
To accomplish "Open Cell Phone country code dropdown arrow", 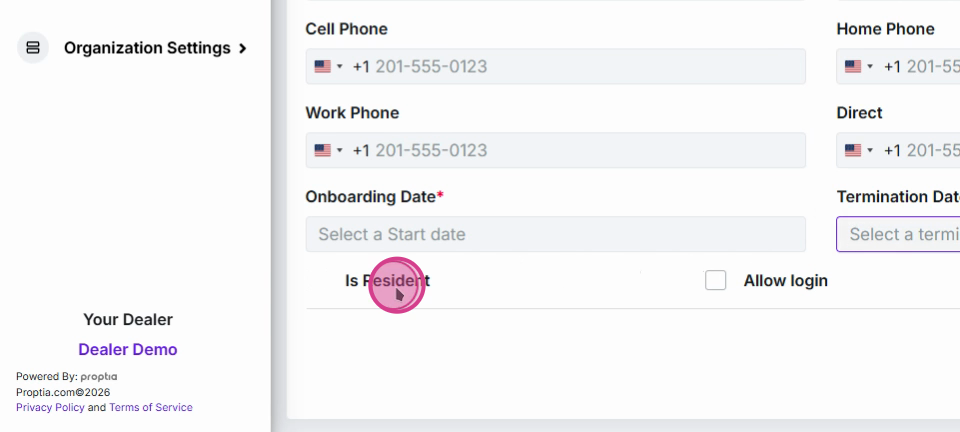I will point(340,67).
